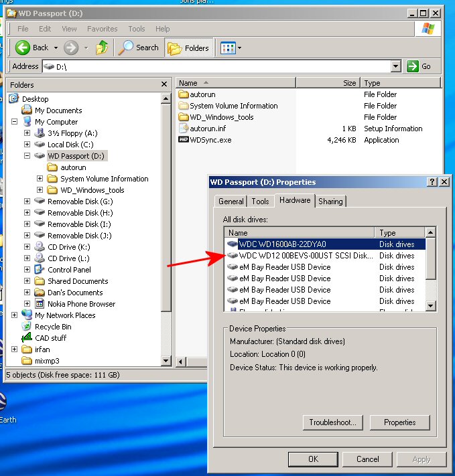Image resolution: width=455 pixels, height=476 pixels.
Task: Open the Views dropdown arrow
Action: (x=239, y=48)
